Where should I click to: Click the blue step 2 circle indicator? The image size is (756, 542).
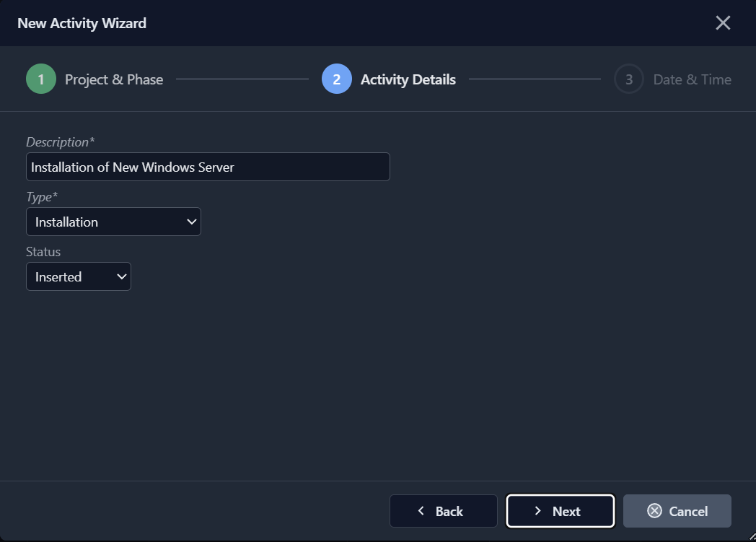point(335,79)
